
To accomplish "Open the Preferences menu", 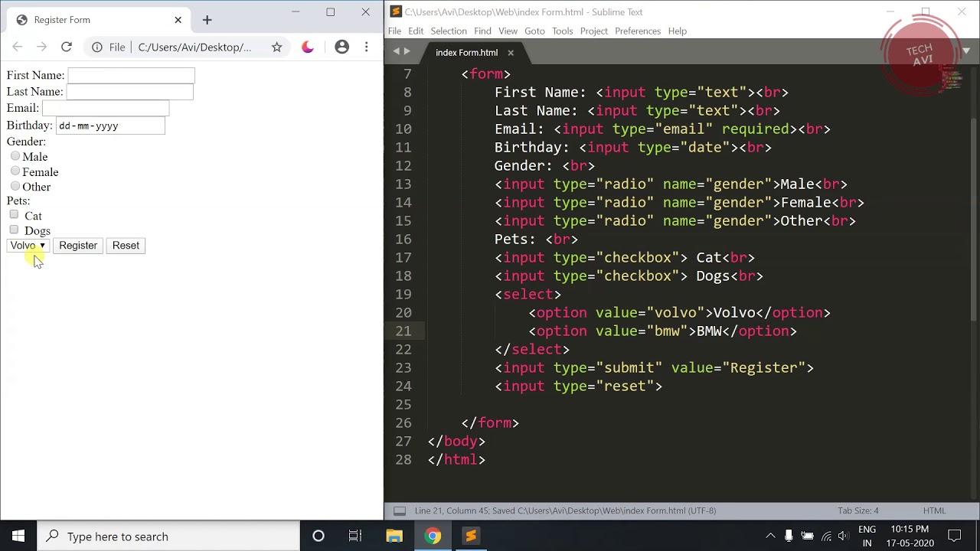I will [x=638, y=31].
